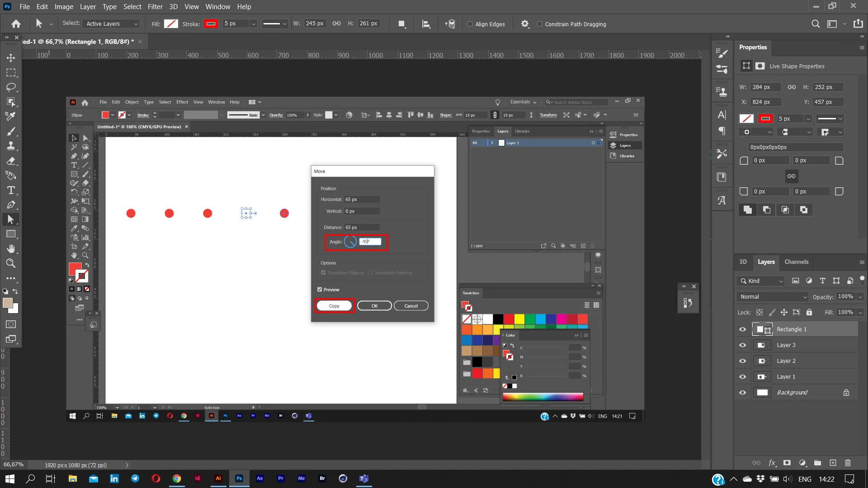The image size is (868, 488).
Task: Expand the Kind layer filter dropdown
Action: 761,281
